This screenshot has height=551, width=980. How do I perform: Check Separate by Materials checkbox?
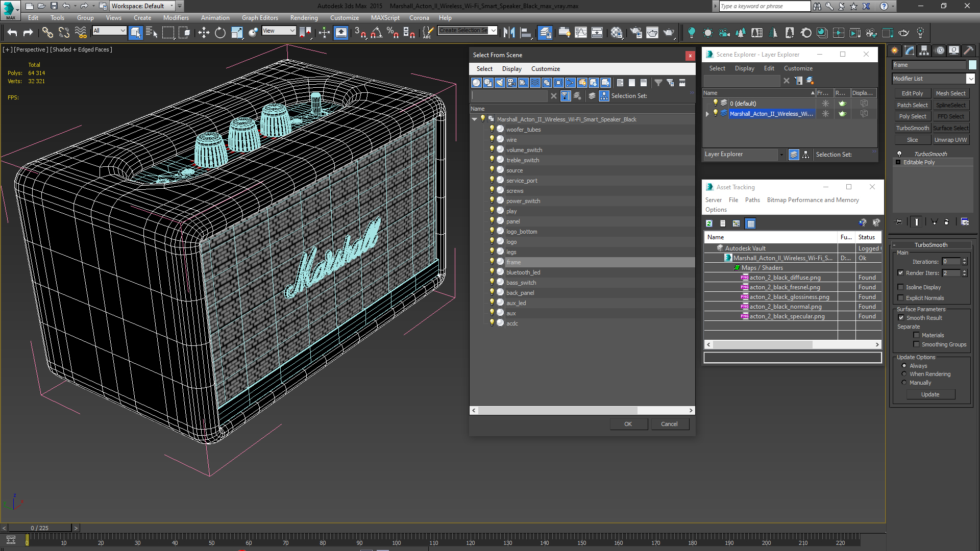916,335
